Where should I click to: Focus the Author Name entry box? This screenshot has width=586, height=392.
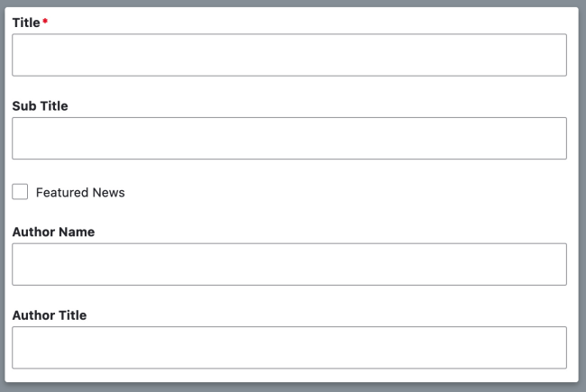288,264
